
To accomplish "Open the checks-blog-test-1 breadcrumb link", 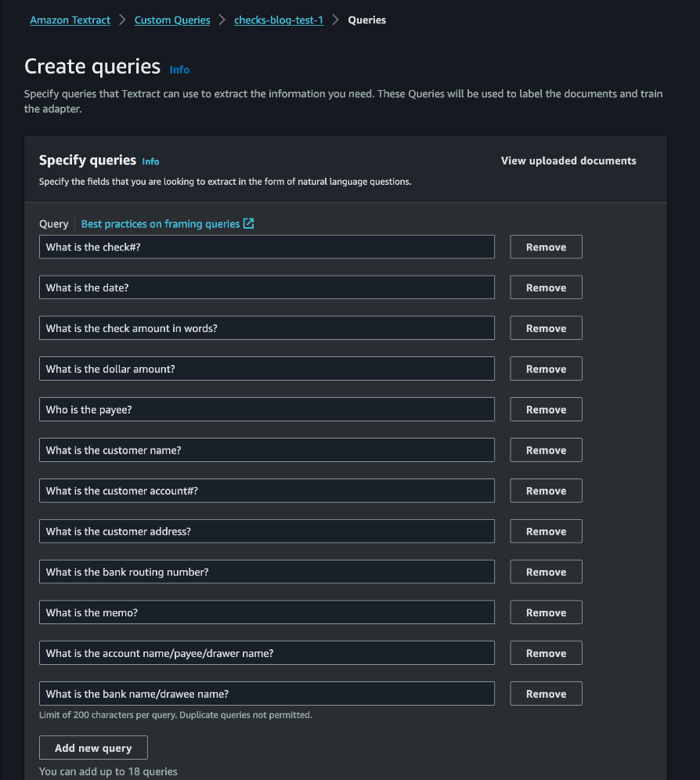I will coord(278,20).
